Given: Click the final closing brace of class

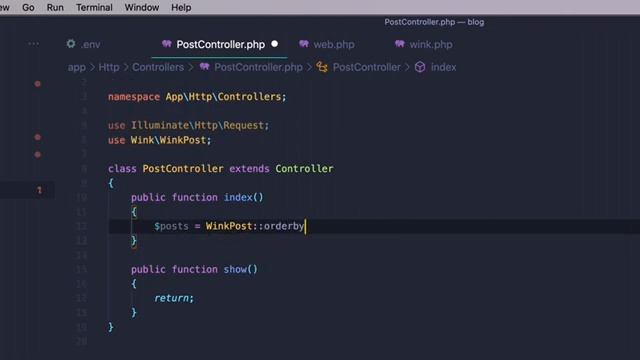Looking at the screenshot, I should (111, 327).
